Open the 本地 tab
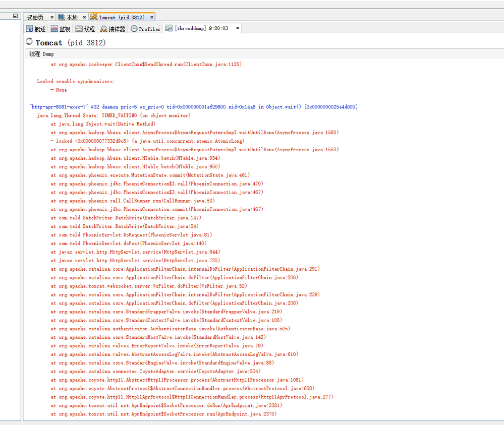 (72, 17)
